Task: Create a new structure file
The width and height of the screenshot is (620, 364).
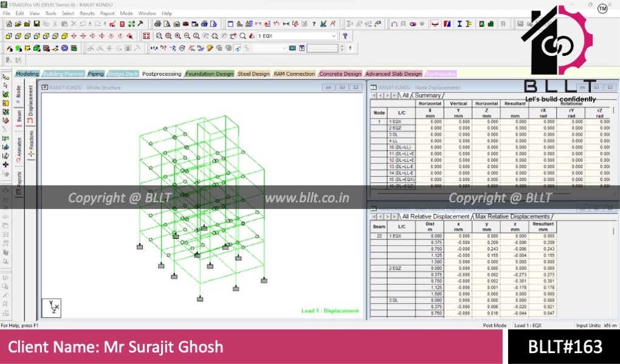Action: [x=9, y=24]
